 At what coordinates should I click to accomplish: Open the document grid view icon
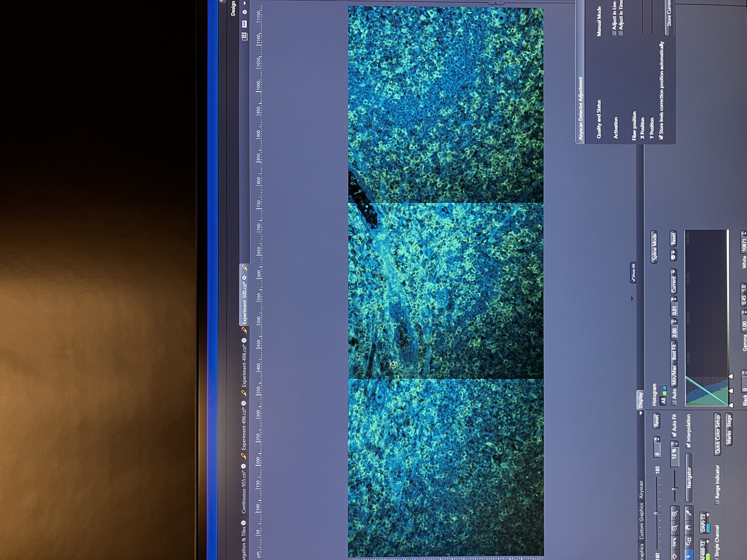[x=245, y=36]
